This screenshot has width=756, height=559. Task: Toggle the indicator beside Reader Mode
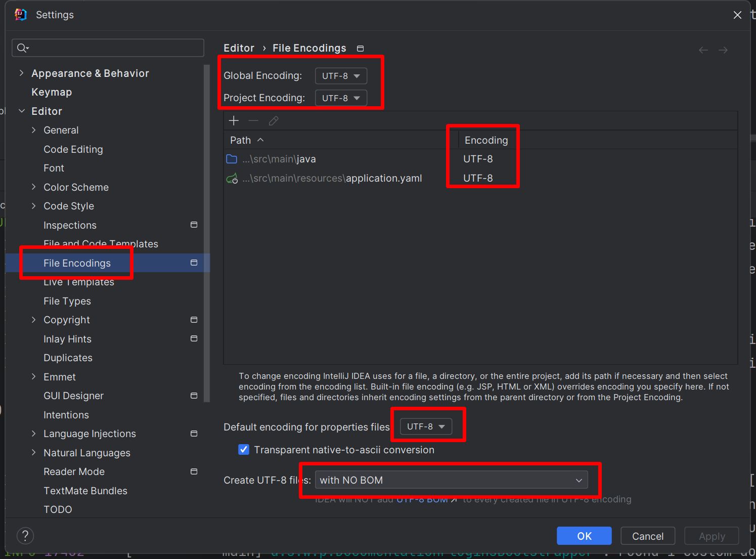tap(194, 471)
